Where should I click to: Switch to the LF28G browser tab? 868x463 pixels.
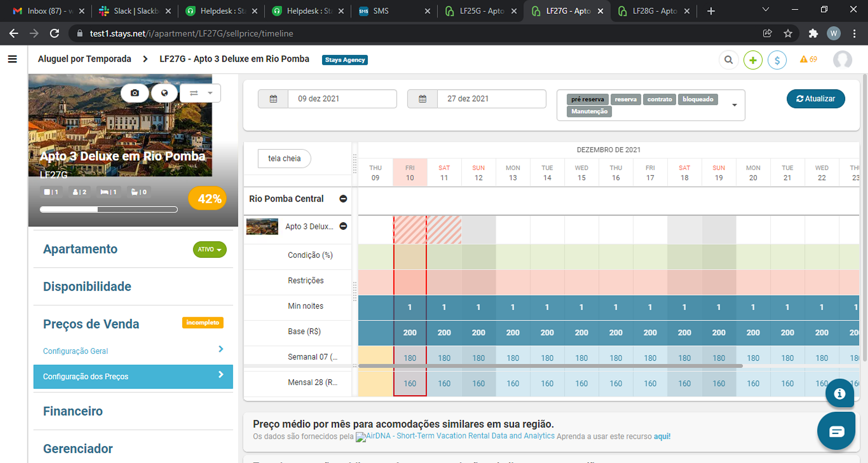(x=654, y=11)
